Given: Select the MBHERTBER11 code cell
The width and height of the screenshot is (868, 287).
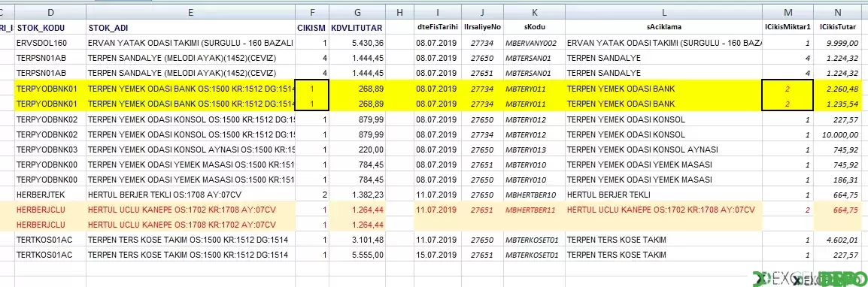Looking at the screenshot, I should 534,210.
